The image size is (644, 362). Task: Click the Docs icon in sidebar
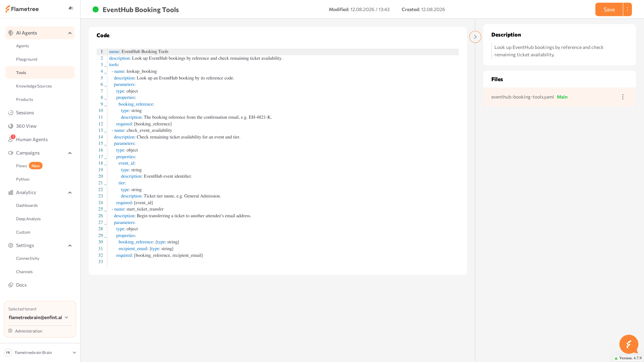click(x=11, y=285)
